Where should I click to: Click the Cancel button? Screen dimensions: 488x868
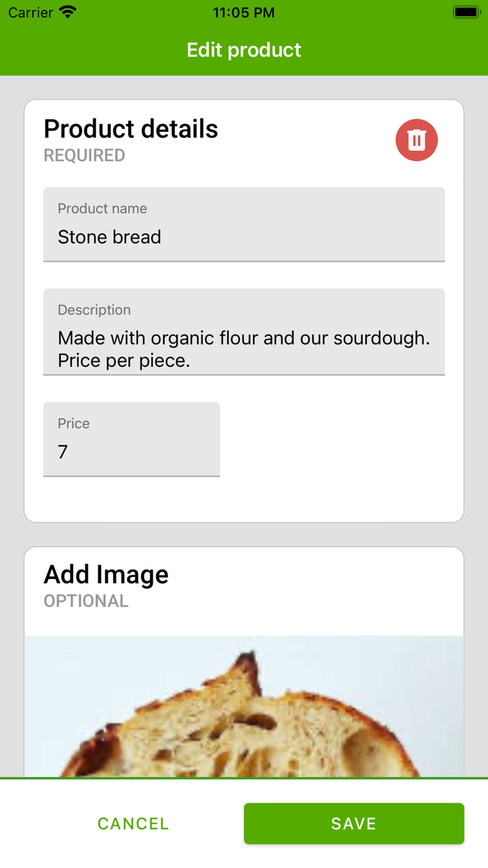[132, 823]
